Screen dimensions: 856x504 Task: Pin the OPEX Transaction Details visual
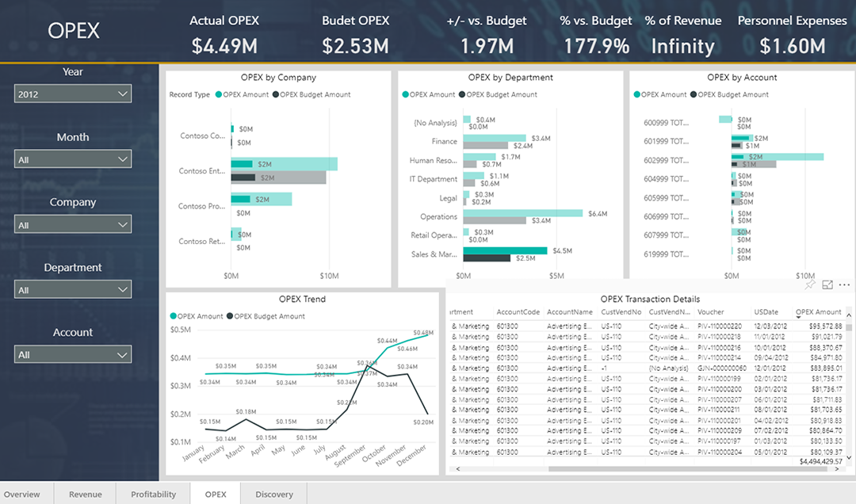[x=810, y=284]
